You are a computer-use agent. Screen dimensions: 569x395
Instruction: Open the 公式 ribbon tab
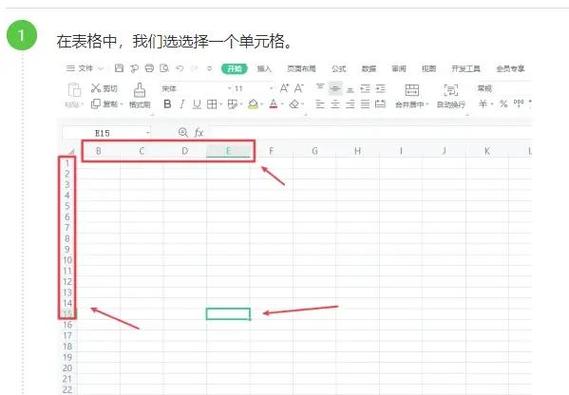pyautogui.click(x=339, y=69)
